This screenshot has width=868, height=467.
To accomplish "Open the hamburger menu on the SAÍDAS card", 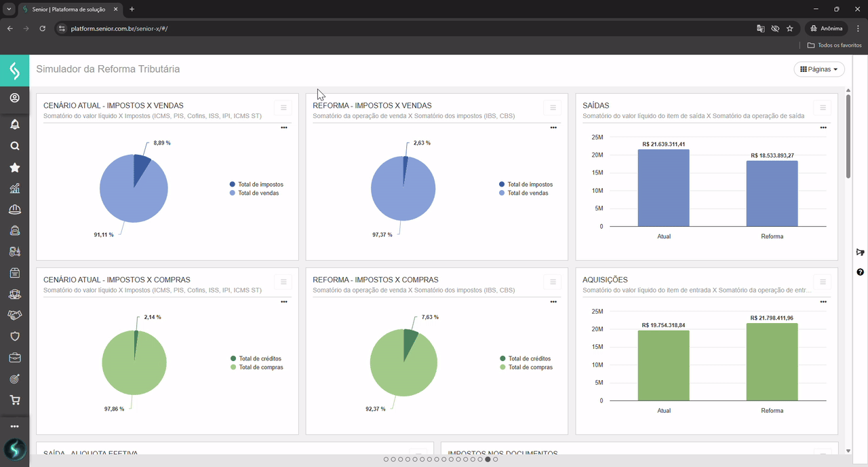I will click(x=823, y=108).
